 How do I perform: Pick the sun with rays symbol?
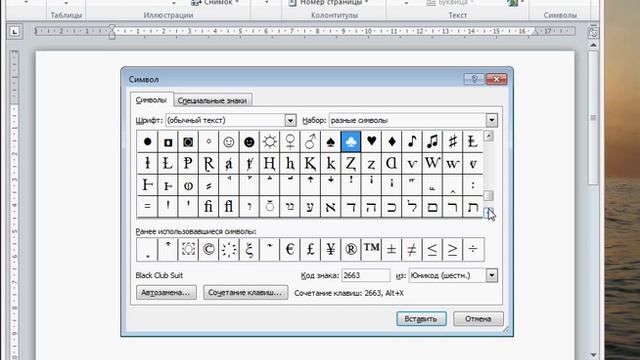[269, 142]
